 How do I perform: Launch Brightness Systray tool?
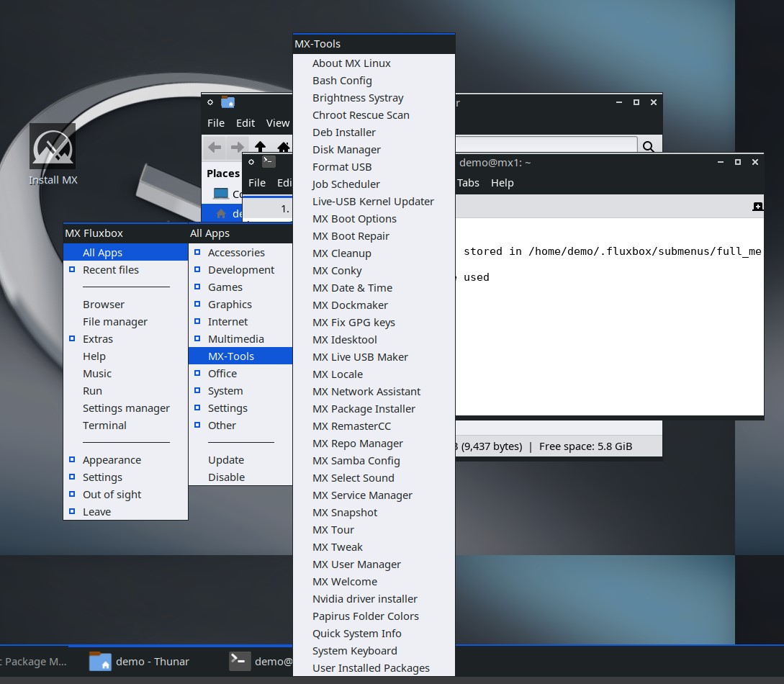coord(374,98)
